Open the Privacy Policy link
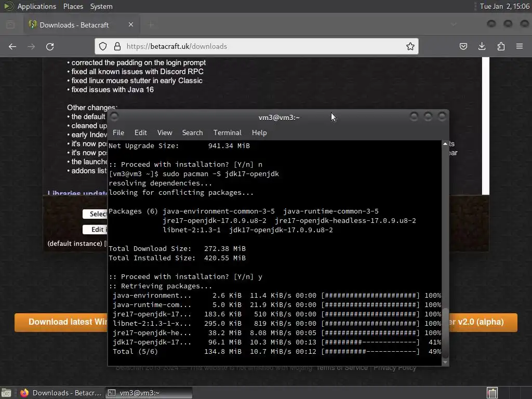This screenshot has height=399, width=532. [395, 368]
